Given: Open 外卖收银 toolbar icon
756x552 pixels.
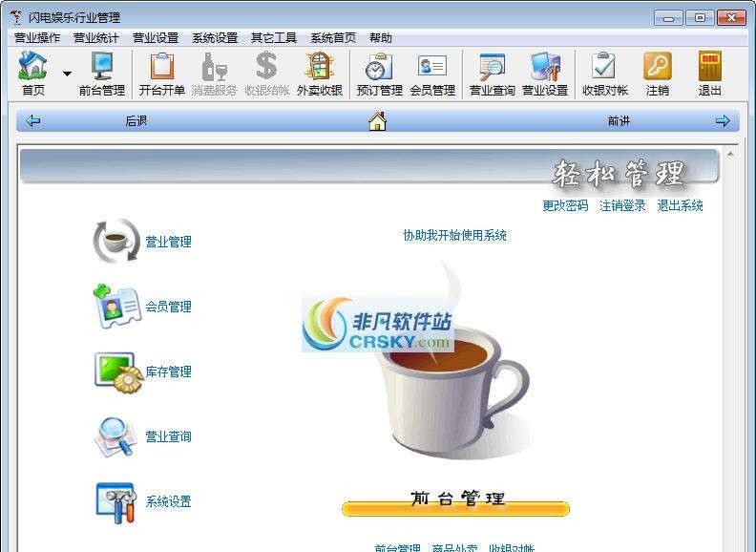Looking at the screenshot, I should pyautogui.click(x=319, y=66).
